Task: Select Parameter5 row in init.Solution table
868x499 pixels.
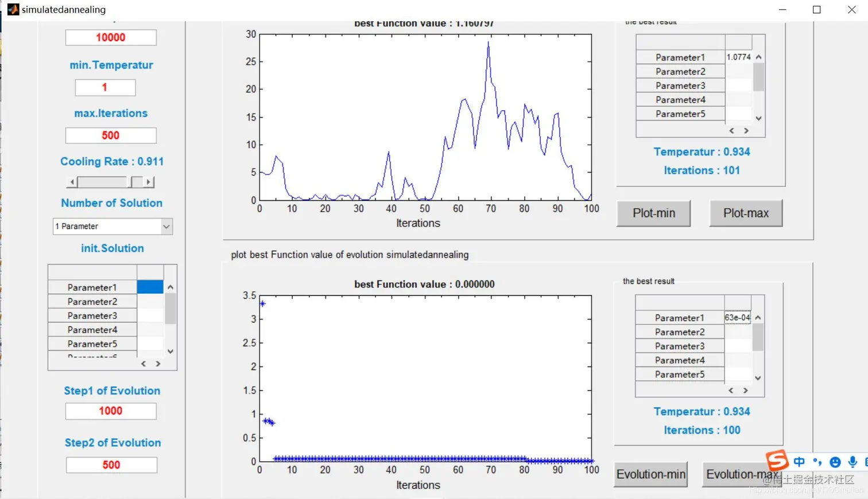Action: (92, 344)
